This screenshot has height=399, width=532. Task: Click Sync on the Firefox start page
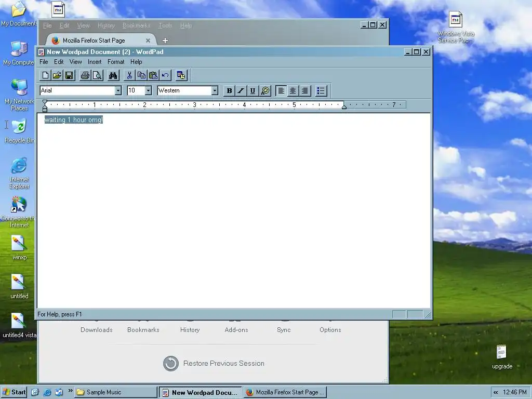(x=284, y=330)
